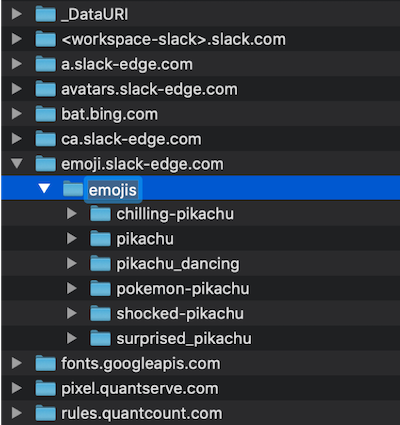Click the a.slack-edge.com folder icon
400x425 pixels.
(45, 64)
